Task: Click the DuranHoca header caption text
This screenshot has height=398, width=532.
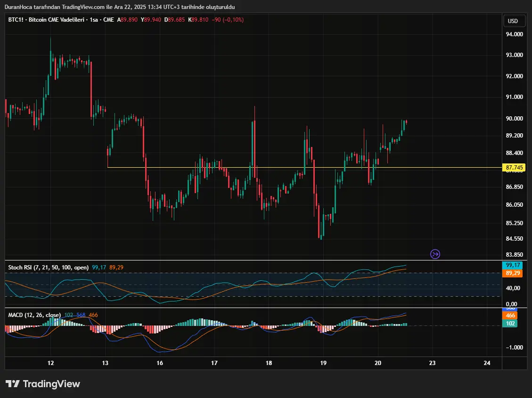Action: click(120, 7)
